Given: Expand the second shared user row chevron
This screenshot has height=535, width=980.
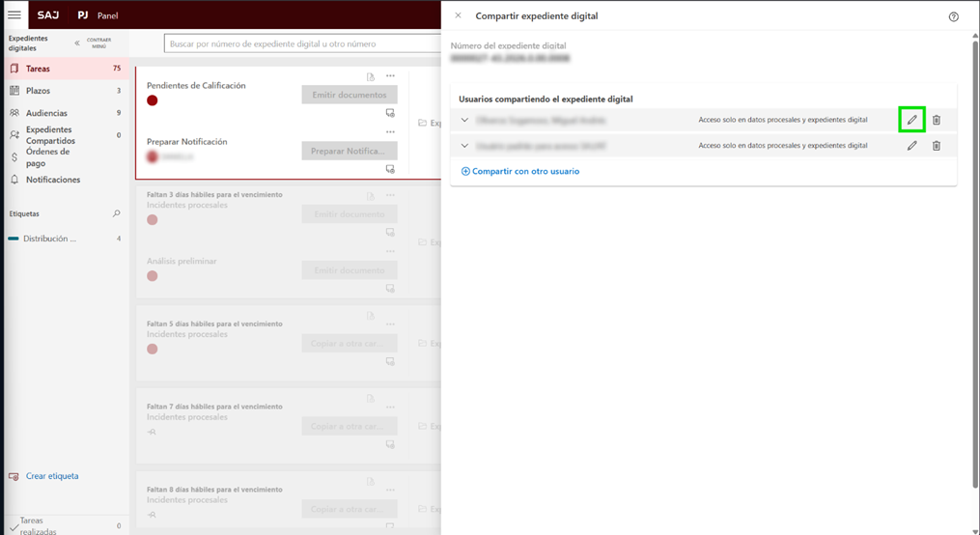Looking at the screenshot, I should coord(464,146).
